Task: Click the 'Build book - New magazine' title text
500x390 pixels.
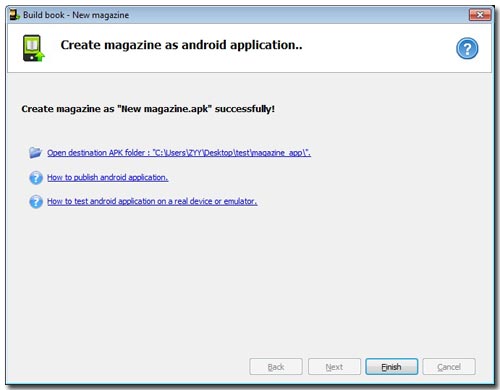Action: [76, 15]
